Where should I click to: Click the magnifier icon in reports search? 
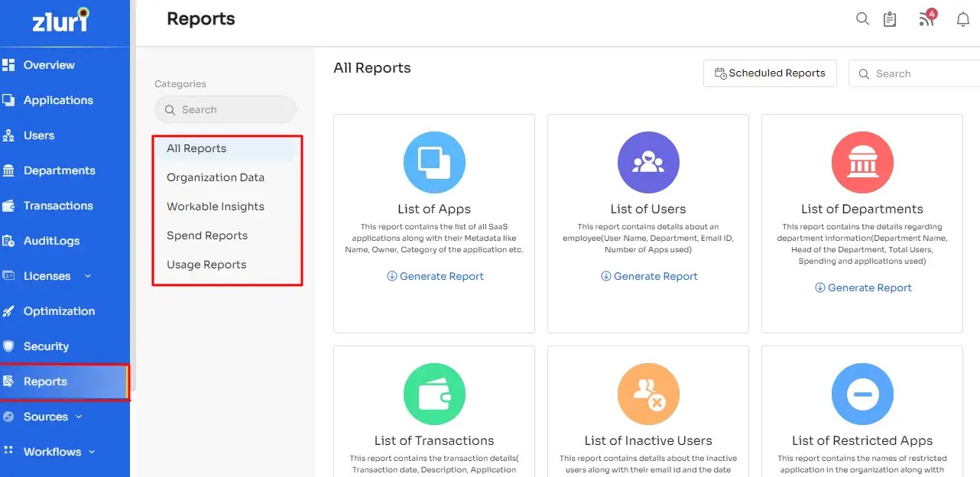pos(864,74)
